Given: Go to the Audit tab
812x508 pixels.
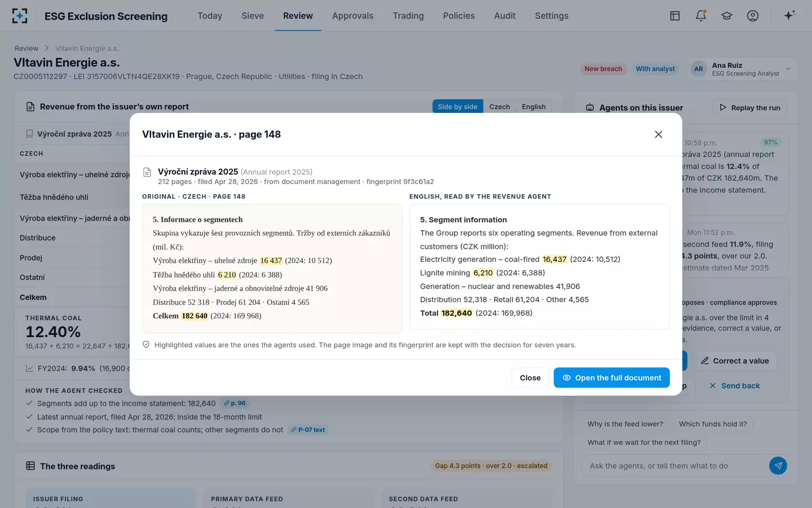Looking at the screenshot, I should [505, 16].
